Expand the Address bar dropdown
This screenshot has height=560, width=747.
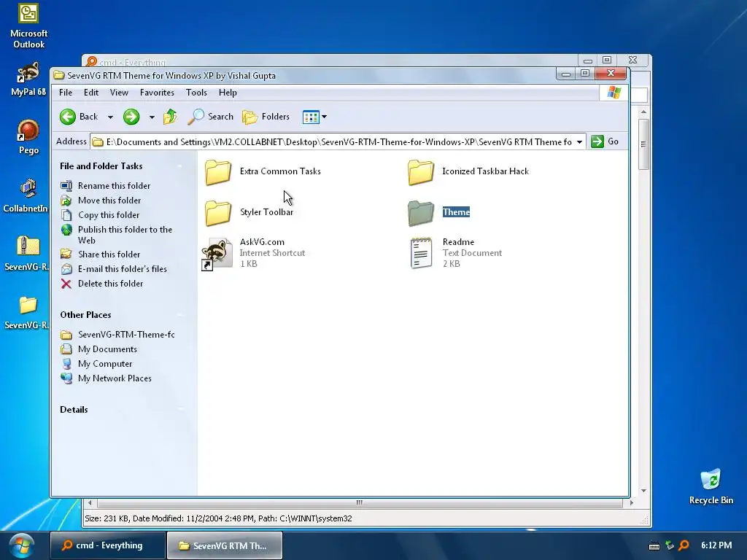[579, 142]
